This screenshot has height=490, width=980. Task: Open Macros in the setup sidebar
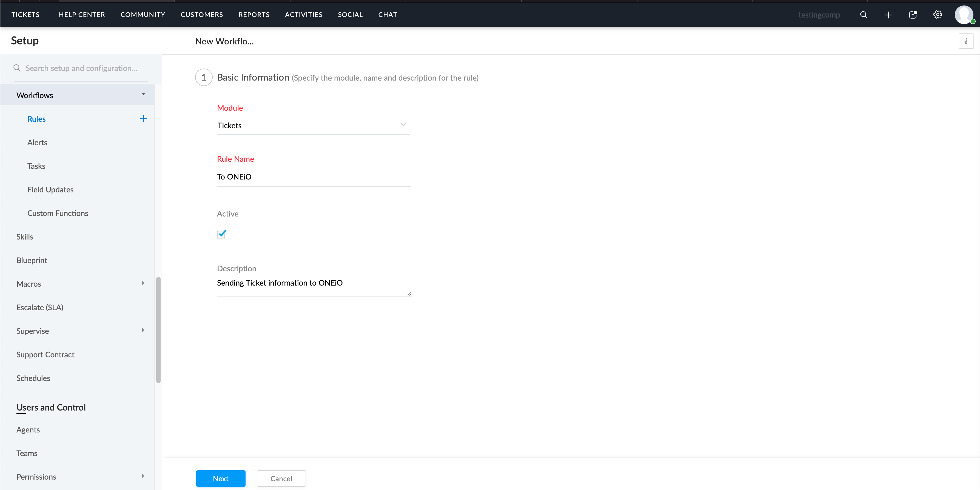tap(29, 284)
